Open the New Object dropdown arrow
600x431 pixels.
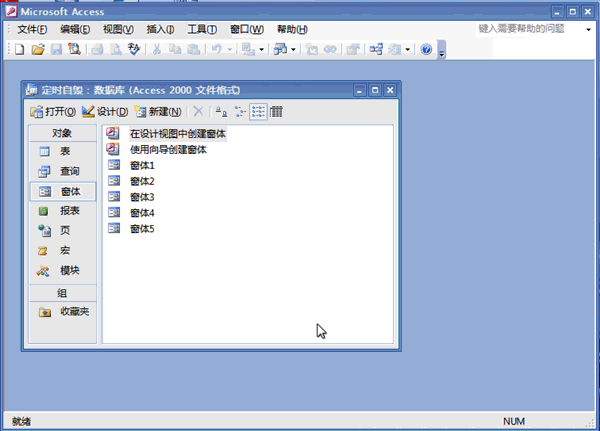[408, 49]
